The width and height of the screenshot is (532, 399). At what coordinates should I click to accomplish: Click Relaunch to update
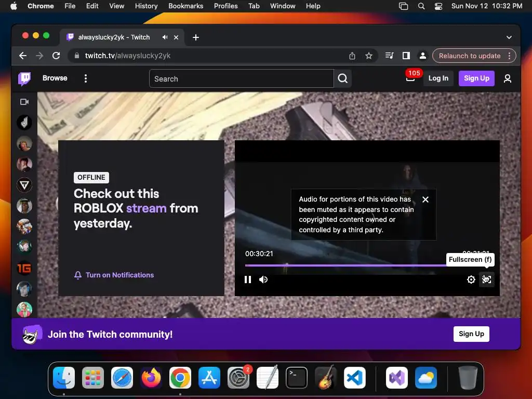click(x=470, y=56)
